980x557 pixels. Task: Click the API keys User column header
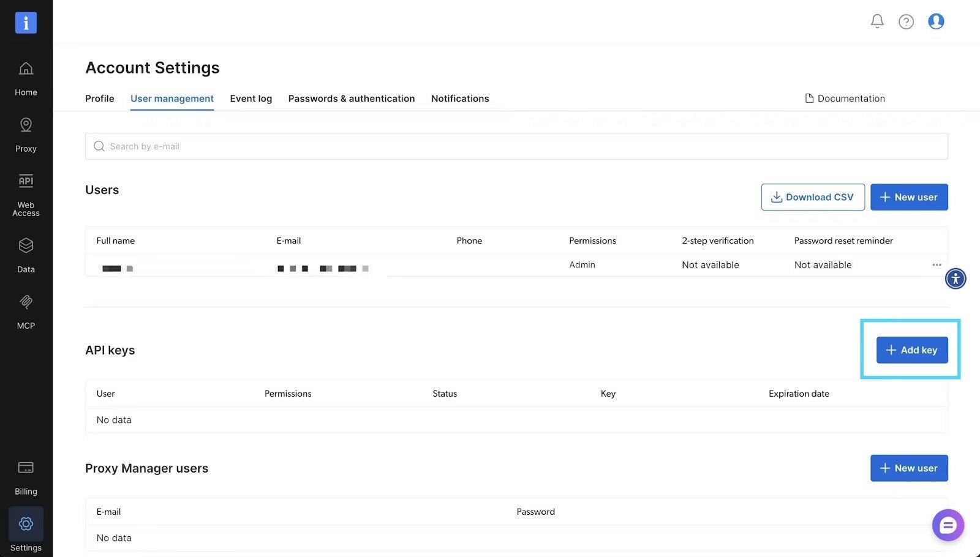click(105, 394)
